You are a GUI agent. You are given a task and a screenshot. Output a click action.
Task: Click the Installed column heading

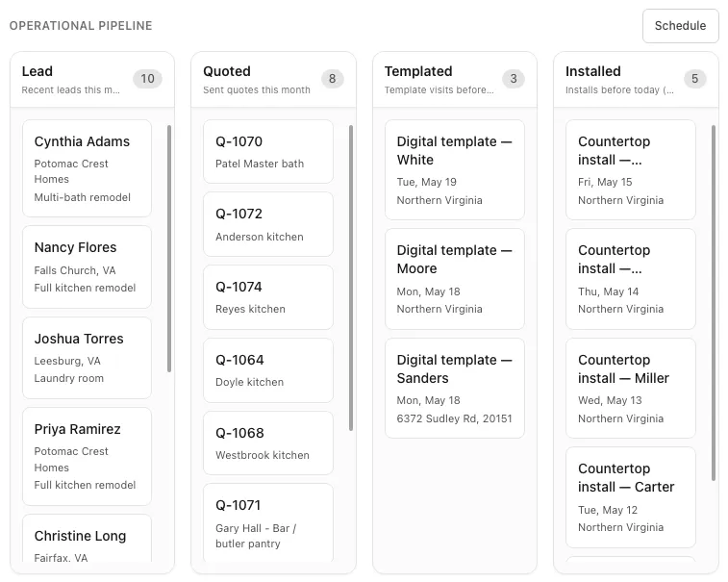[x=593, y=71]
